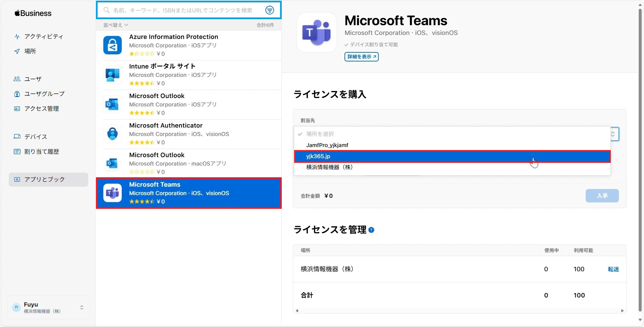This screenshot has width=644, height=327.
Task: Open デバイス in the sidebar
Action: point(36,137)
